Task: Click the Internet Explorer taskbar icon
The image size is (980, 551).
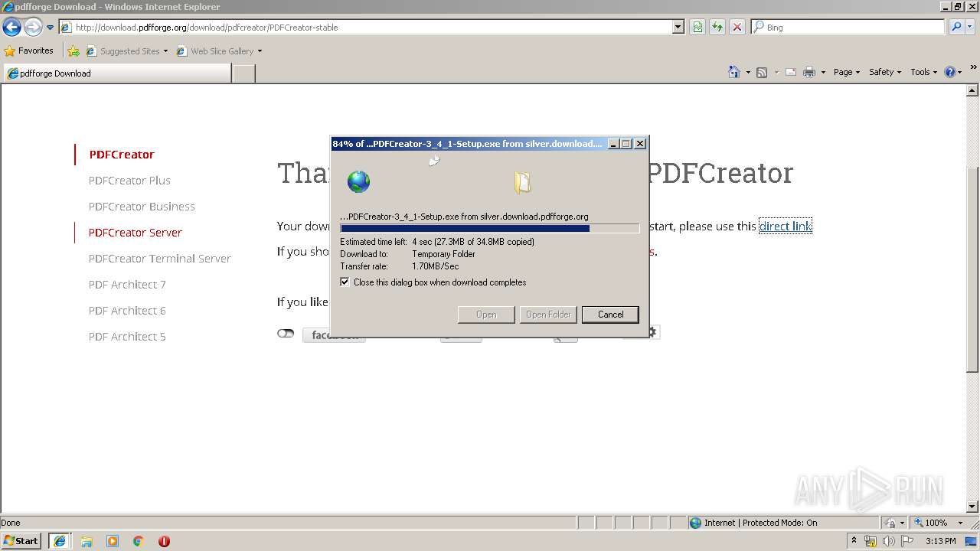Action: tap(60, 541)
